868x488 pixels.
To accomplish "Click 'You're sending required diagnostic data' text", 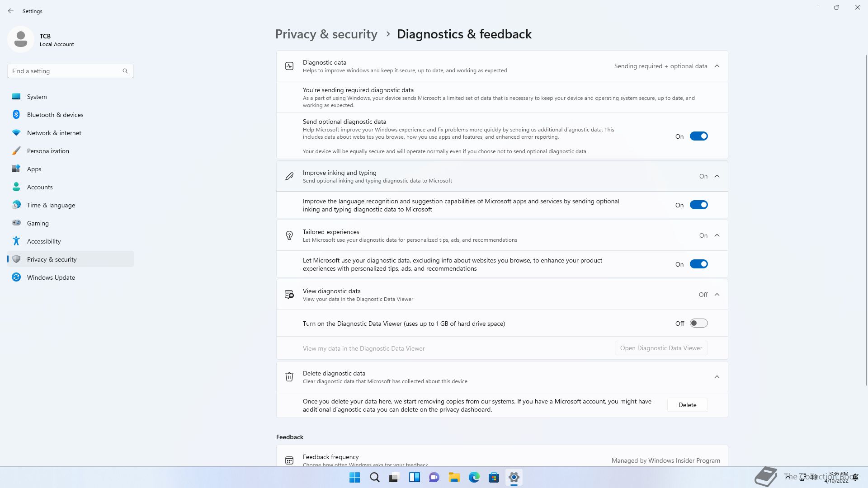I will point(358,90).
